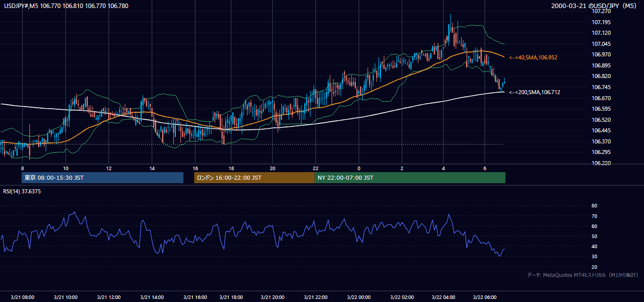Click RSI scale value 20
The image size is (644, 302).
(x=594, y=267)
